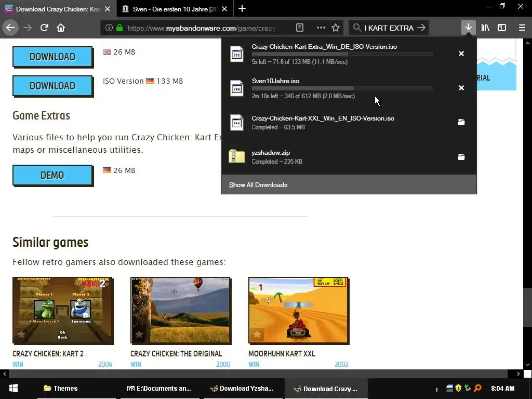The width and height of the screenshot is (532, 399).
Task: Select yzshadow.zip completed download entry
Action: click(x=349, y=157)
